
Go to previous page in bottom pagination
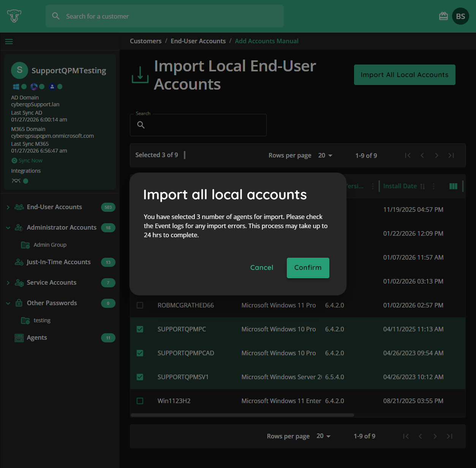coord(420,436)
